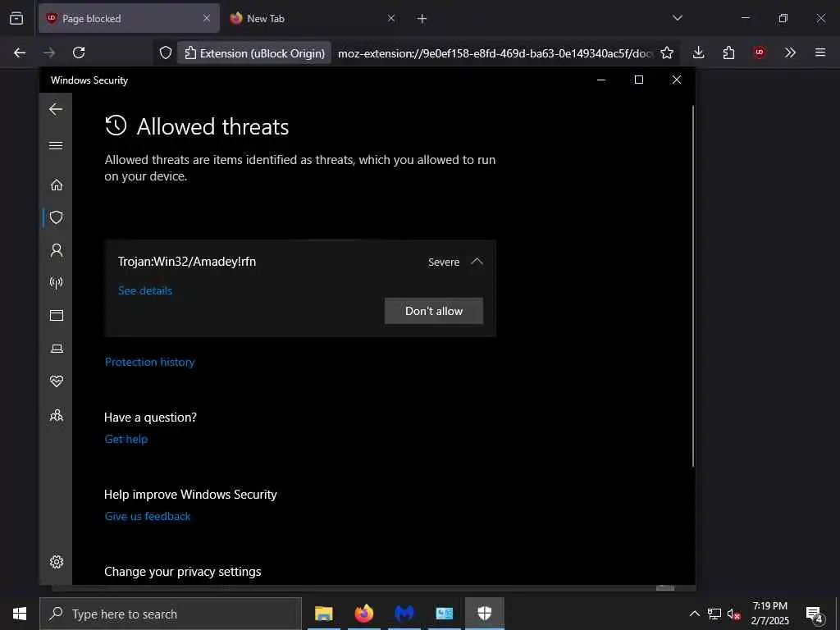Open Family options icon

57,415
